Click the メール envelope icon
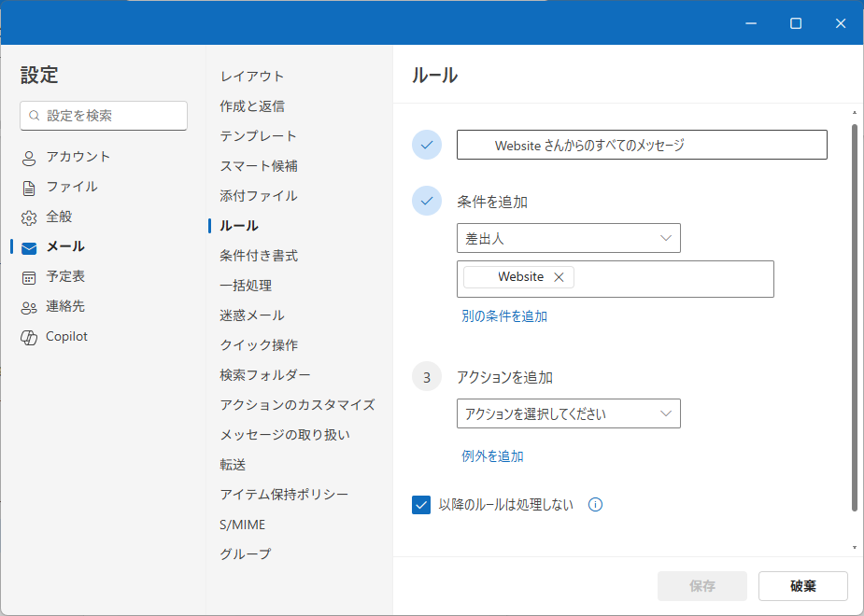 pos(27,246)
